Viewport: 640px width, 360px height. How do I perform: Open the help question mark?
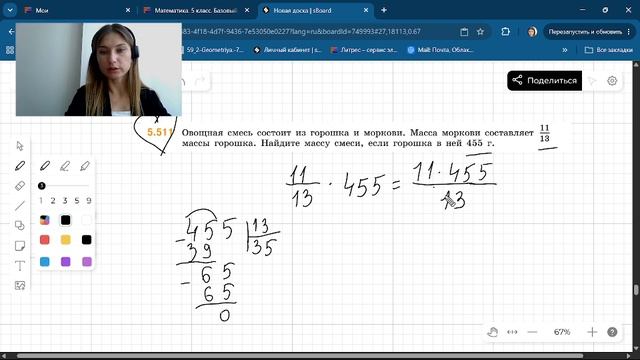pos(612,332)
